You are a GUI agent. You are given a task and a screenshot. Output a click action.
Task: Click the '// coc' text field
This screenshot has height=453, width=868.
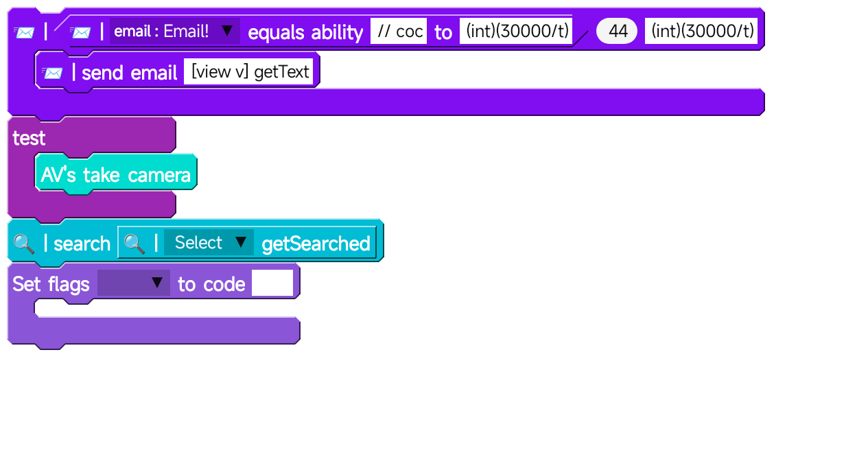[x=399, y=32]
